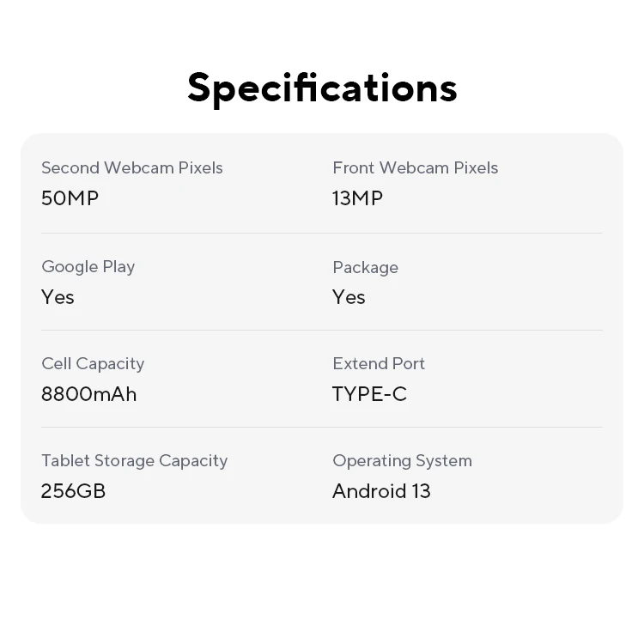Click the 13MP value
This screenshot has width=644, height=644.
(357, 198)
